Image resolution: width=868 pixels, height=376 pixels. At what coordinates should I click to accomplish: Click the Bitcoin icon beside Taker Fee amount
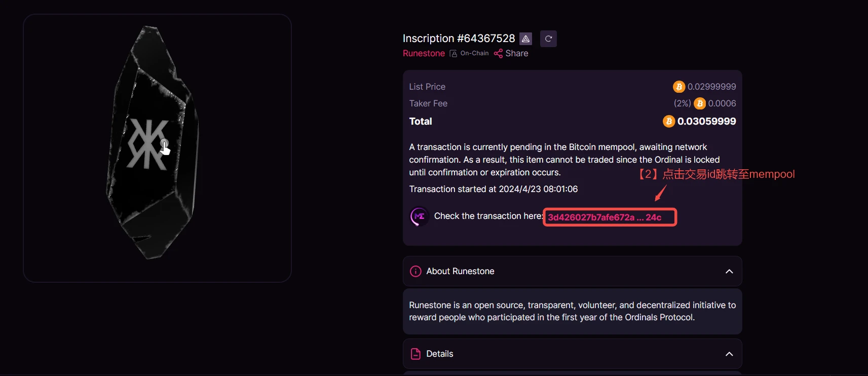point(699,104)
